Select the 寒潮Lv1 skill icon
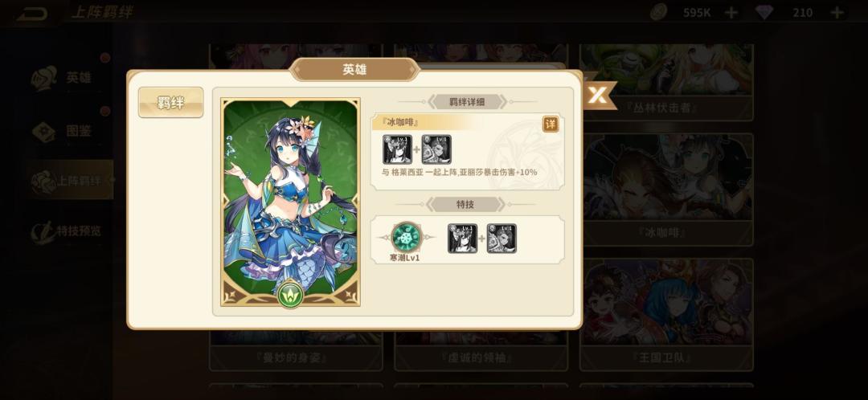868x400 pixels. coord(407,237)
